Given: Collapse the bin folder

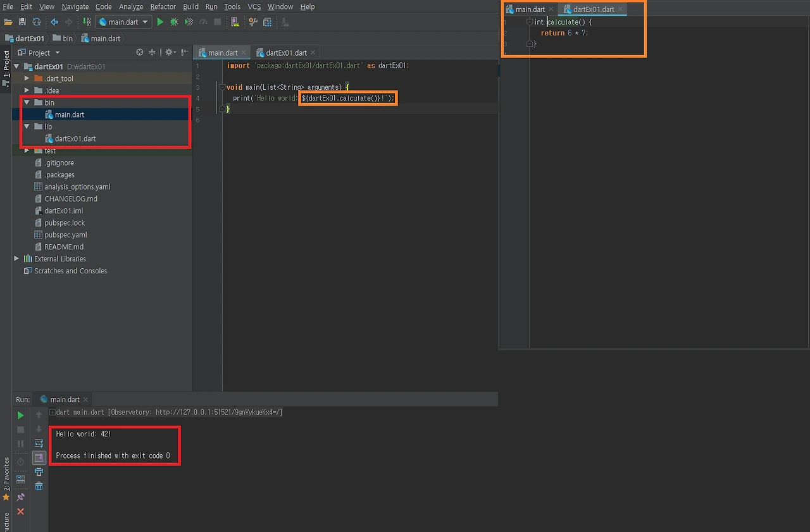Looking at the screenshot, I should click(27, 102).
